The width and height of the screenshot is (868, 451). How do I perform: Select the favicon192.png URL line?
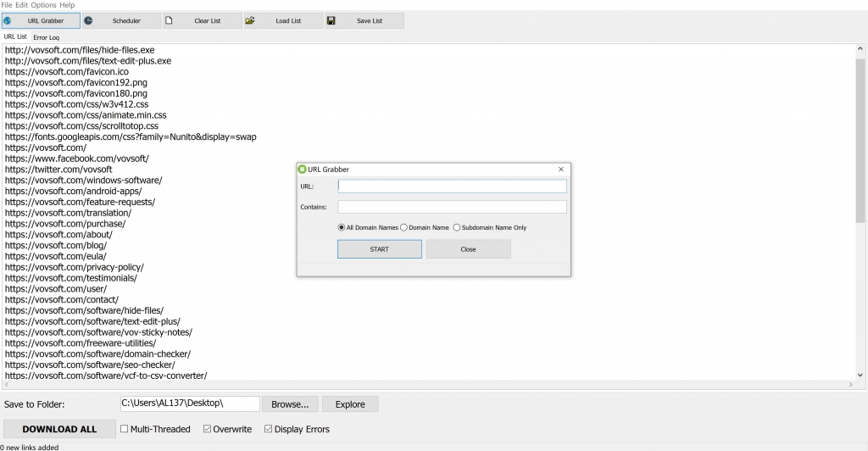[75, 82]
